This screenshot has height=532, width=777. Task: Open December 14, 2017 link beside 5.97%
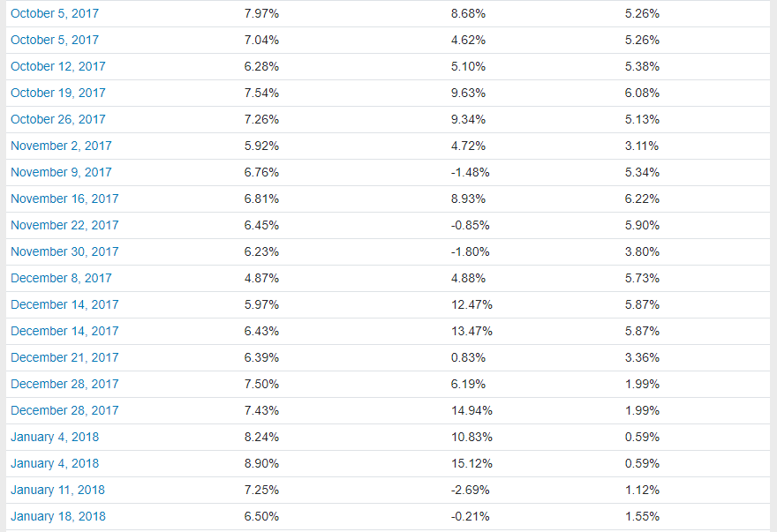point(64,304)
